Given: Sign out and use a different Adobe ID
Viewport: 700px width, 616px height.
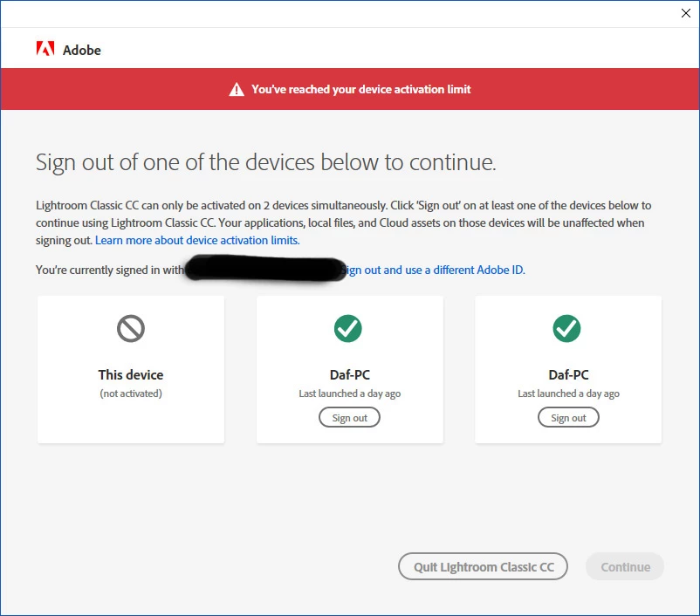Looking at the screenshot, I should (x=433, y=270).
